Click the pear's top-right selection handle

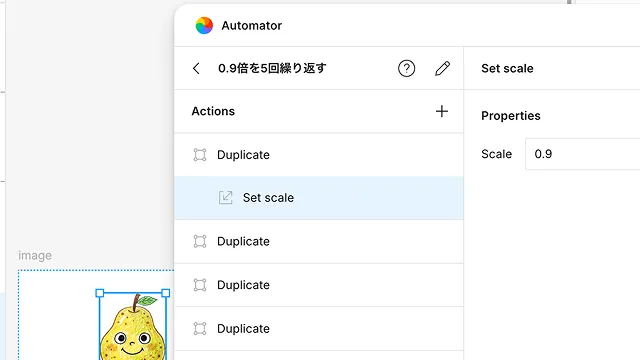point(166,293)
